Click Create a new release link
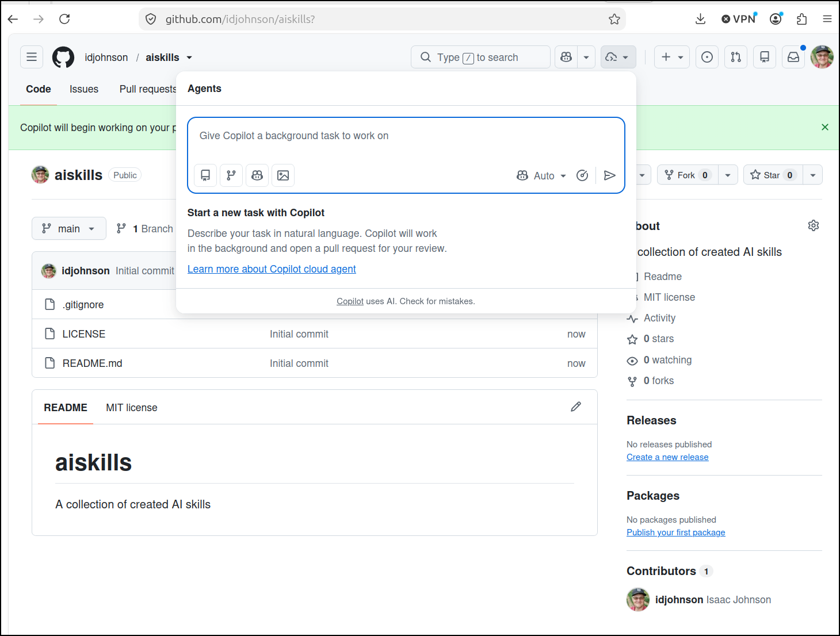Viewport: 840px width, 636px height. pyautogui.click(x=667, y=457)
